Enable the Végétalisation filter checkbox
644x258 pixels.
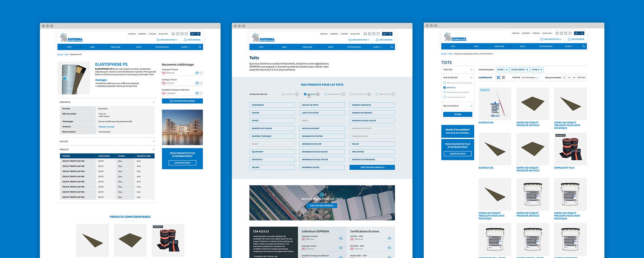pyautogui.click(x=352, y=94)
